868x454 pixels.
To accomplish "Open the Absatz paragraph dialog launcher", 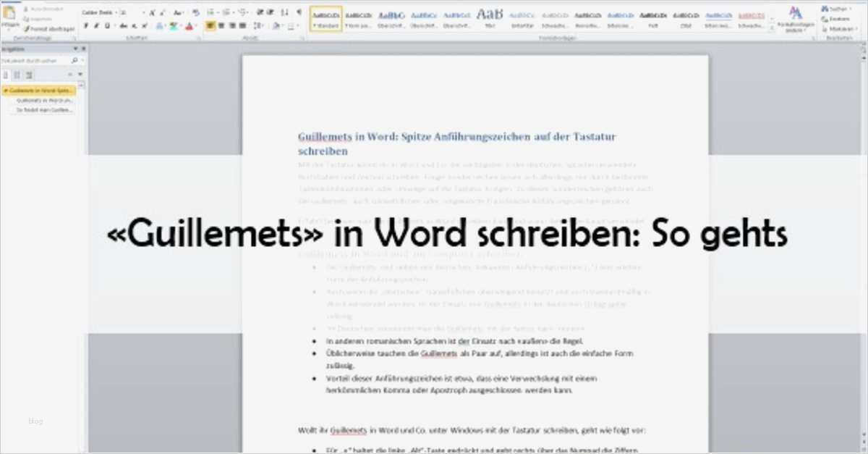I will coord(302,37).
